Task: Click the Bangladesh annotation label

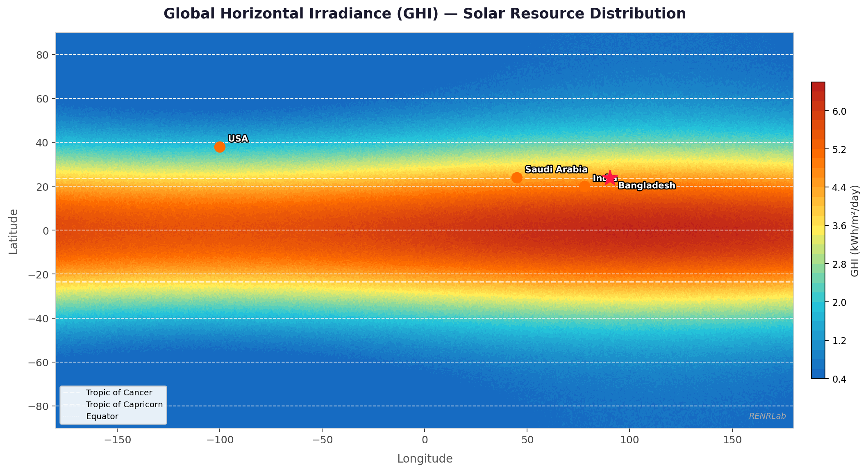Action: tap(647, 186)
